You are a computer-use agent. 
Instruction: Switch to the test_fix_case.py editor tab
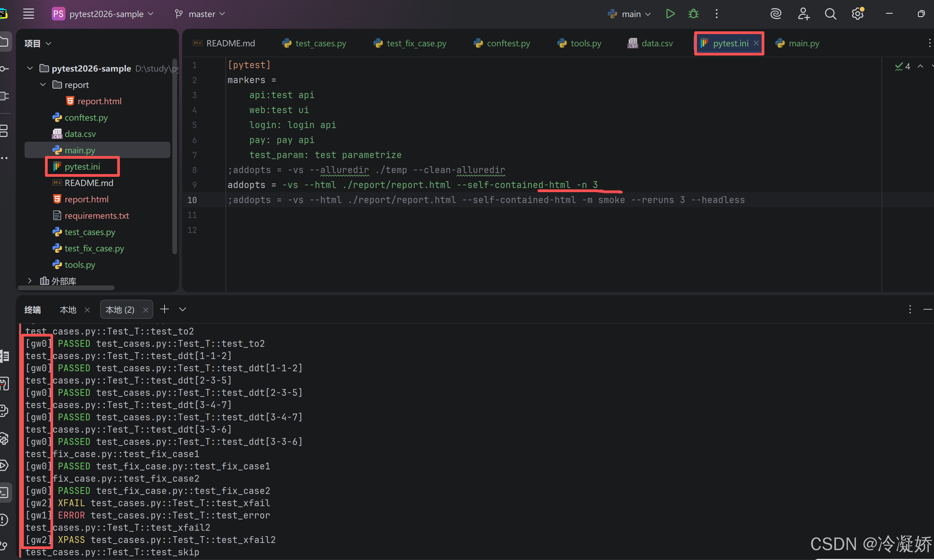coord(410,43)
